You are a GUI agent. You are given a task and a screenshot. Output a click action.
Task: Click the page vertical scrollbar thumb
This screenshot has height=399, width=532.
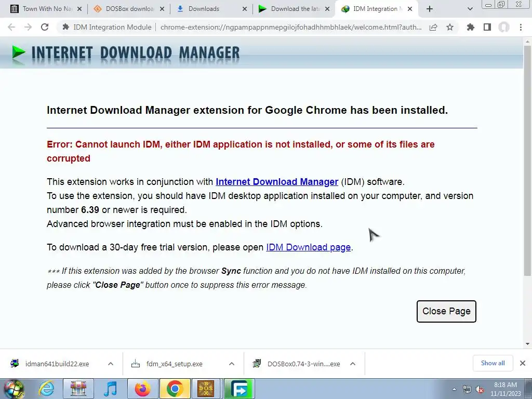pos(527,160)
